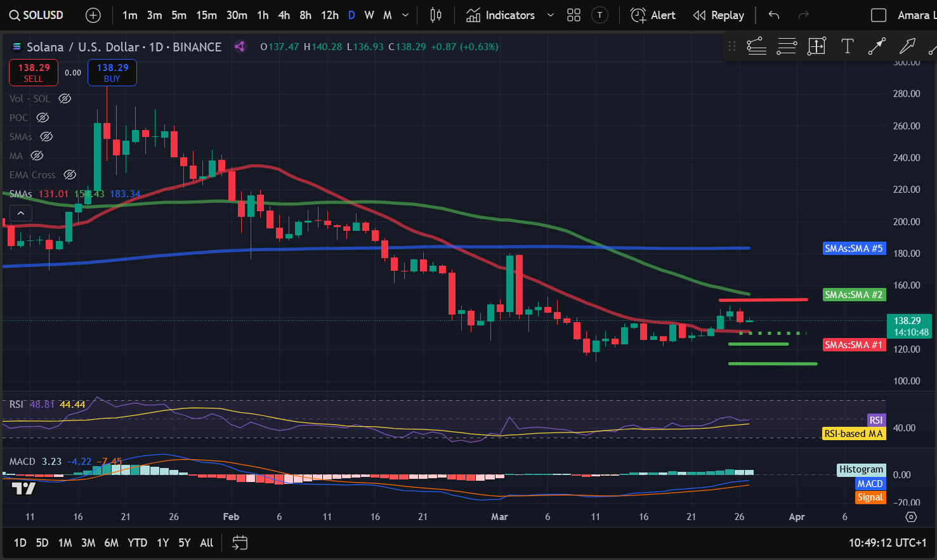Set range to 5D
The image size is (937, 560).
point(42,543)
